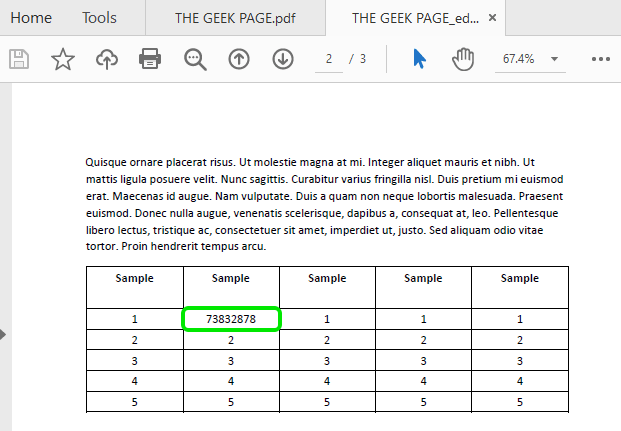Open the Find text magnifier tool
Viewport: 621px width, 431px height.
(x=195, y=59)
